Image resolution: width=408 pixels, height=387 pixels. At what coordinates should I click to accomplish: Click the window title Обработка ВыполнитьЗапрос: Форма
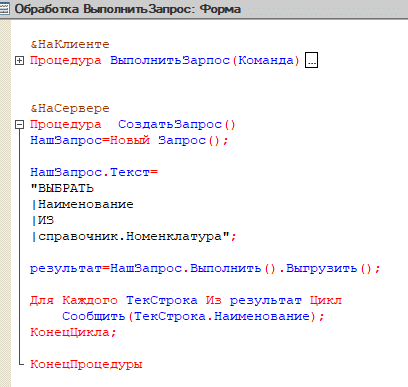127,9
